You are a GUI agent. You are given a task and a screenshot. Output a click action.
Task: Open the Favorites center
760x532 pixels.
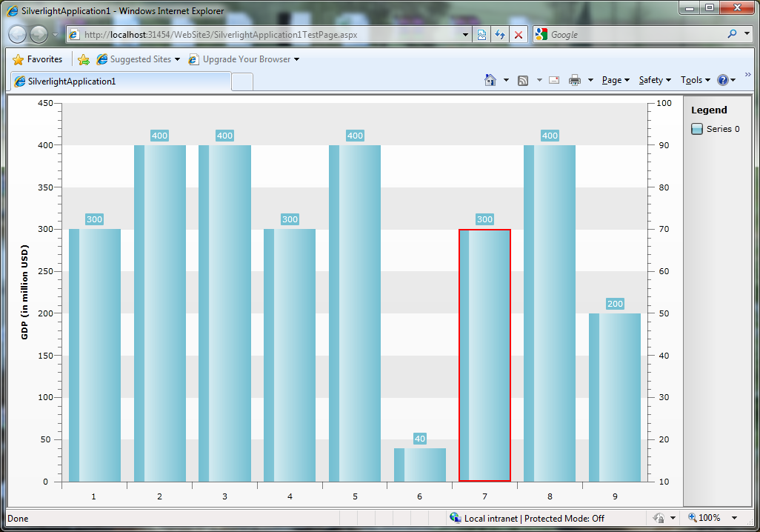point(38,59)
